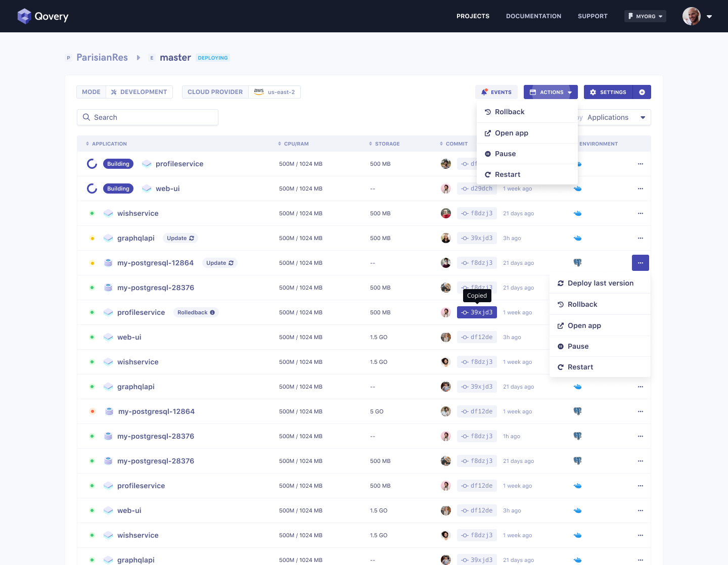Image resolution: width=728 pixels, height=565 pixels.
Task: Open the user account dropdown arrow
Action: click(x=709, y=17)
